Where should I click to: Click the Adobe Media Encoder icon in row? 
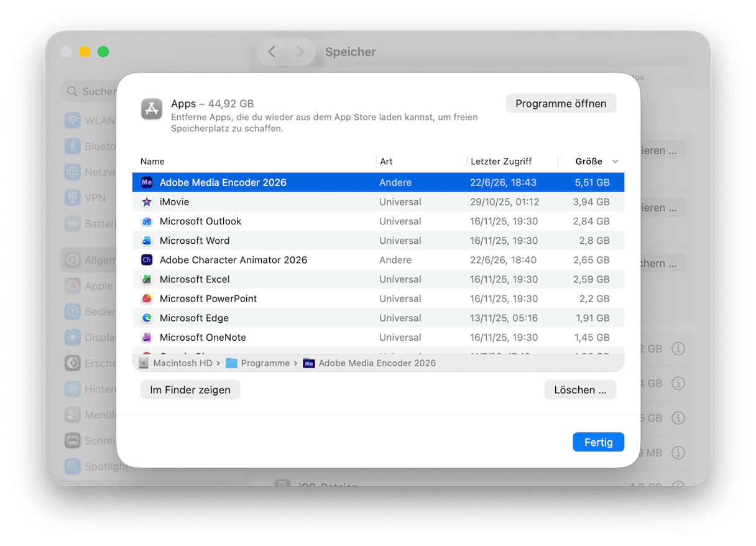tap(147, 183)
